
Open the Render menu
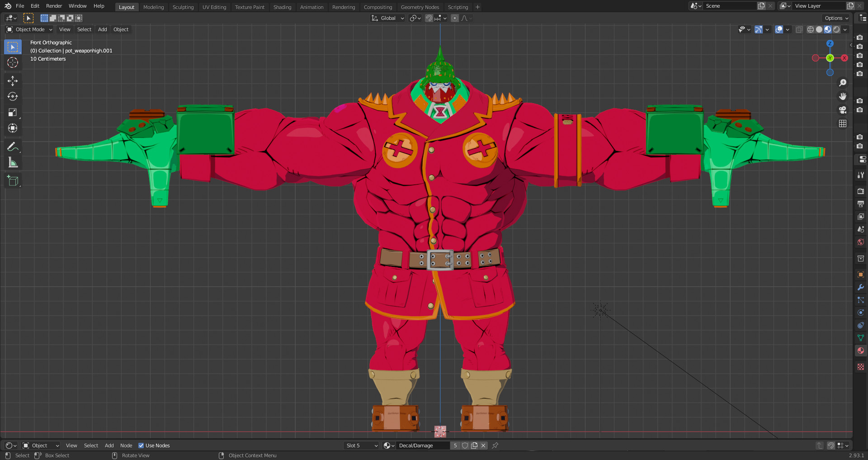pos(54,6)
